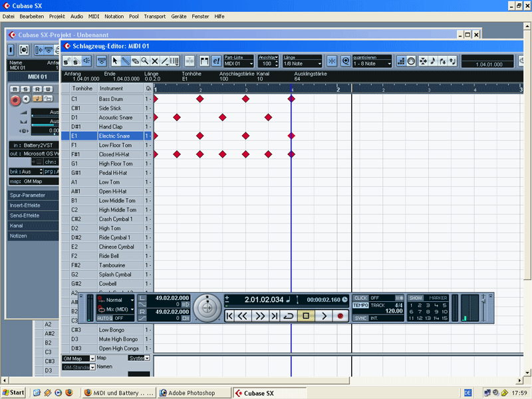Select the drumstick tool
Viewport: 532px width, 399px height.
click(125, 61)
